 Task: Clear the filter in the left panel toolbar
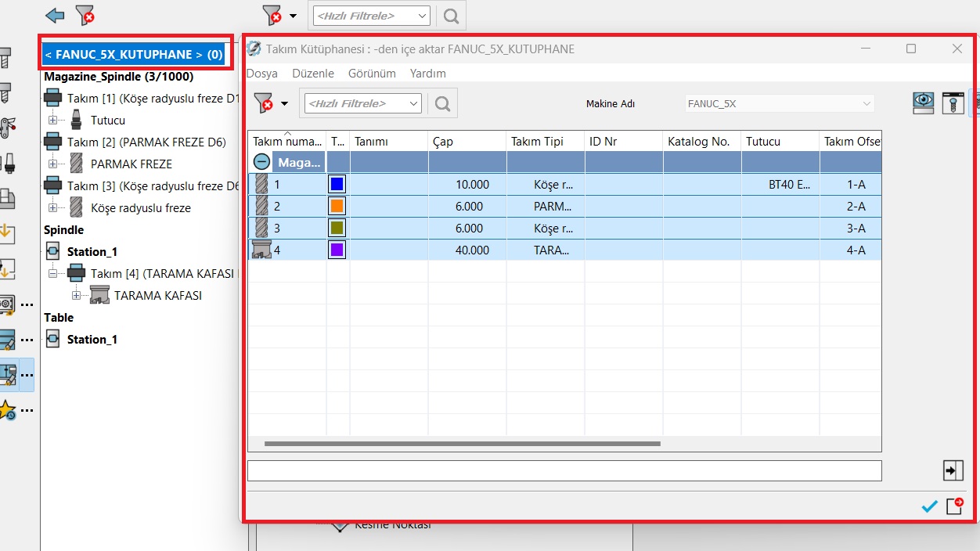85,15
